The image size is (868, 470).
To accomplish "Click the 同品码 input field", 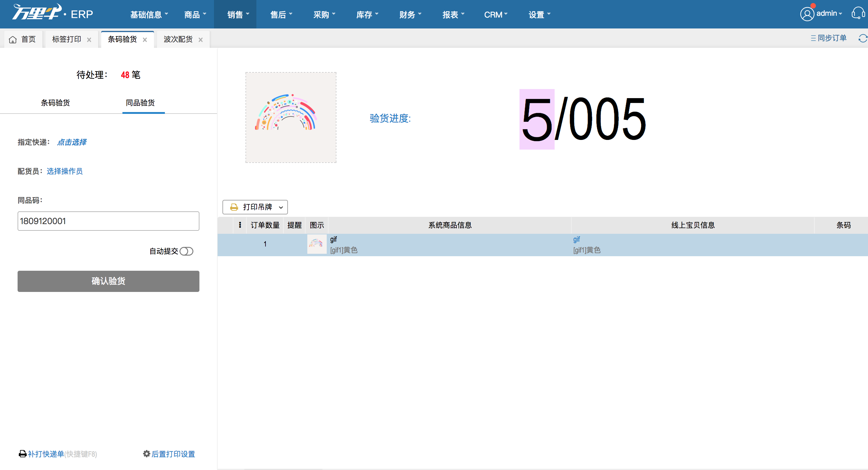I will [108, 221].
